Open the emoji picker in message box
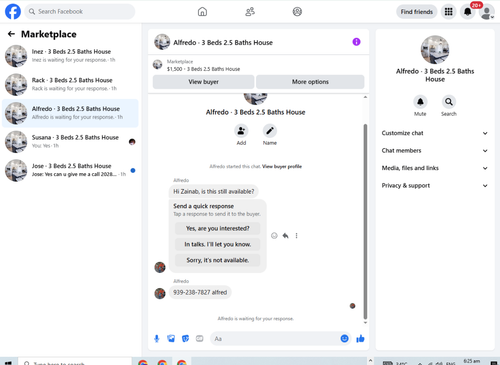This screenshot has width=500, height=365. pos(344,339)
